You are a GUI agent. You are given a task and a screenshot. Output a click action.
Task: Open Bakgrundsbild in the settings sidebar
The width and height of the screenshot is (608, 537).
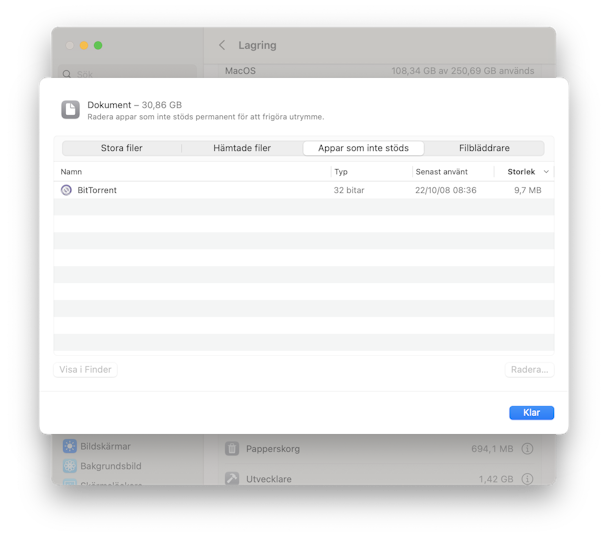(111, 466)
